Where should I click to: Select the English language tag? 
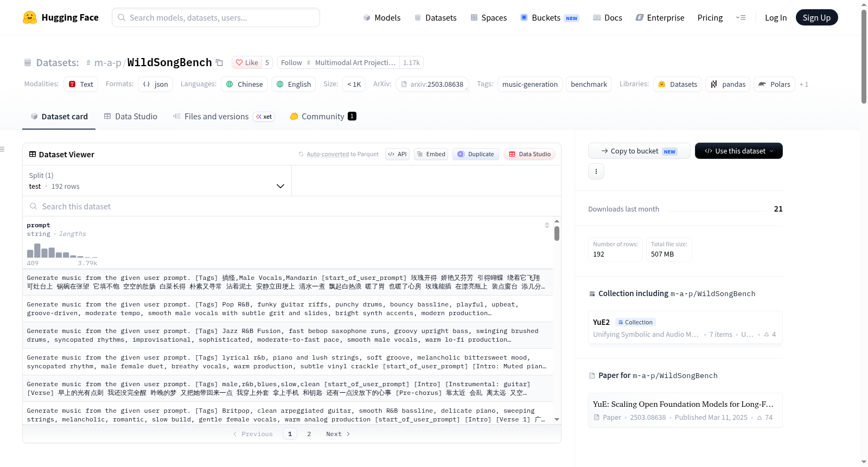293,84
